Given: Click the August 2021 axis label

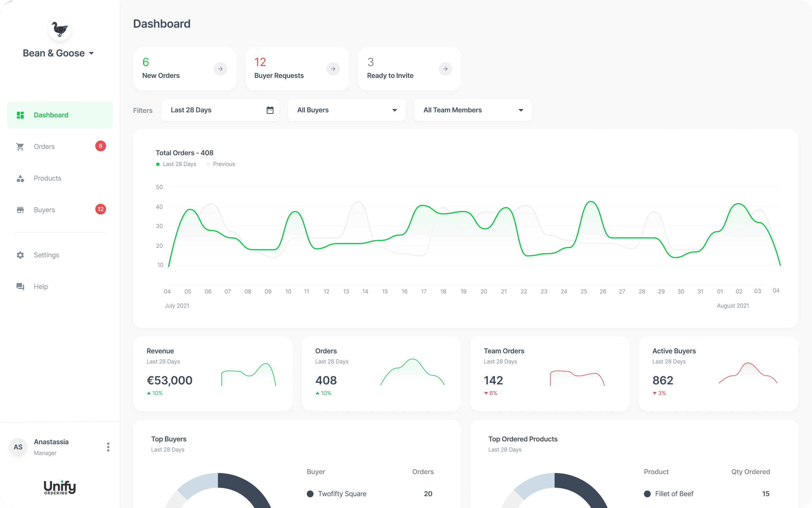Looking at the screenshot, I should [x=733, y=305].
